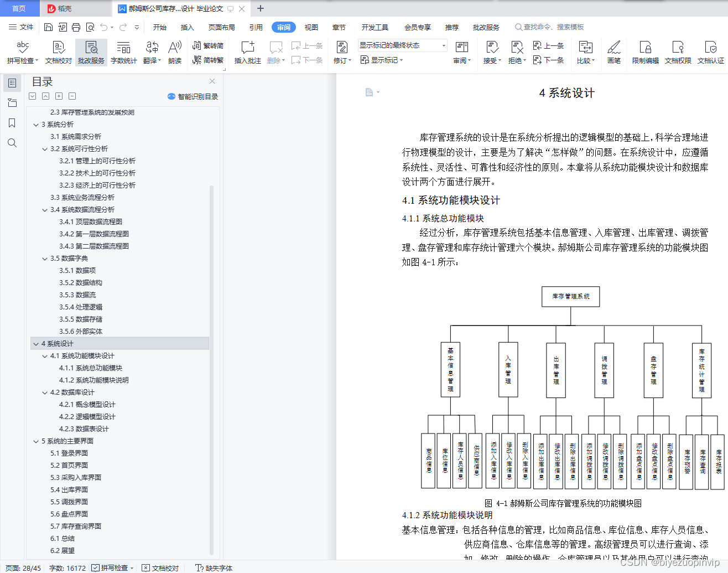Open the show markup (显示标记) dropdown

(x=382, y=60)
